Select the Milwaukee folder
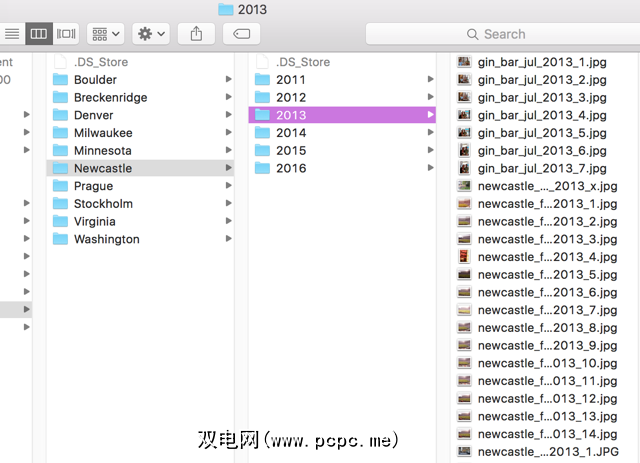640x463 pixels. pos(140,133)
